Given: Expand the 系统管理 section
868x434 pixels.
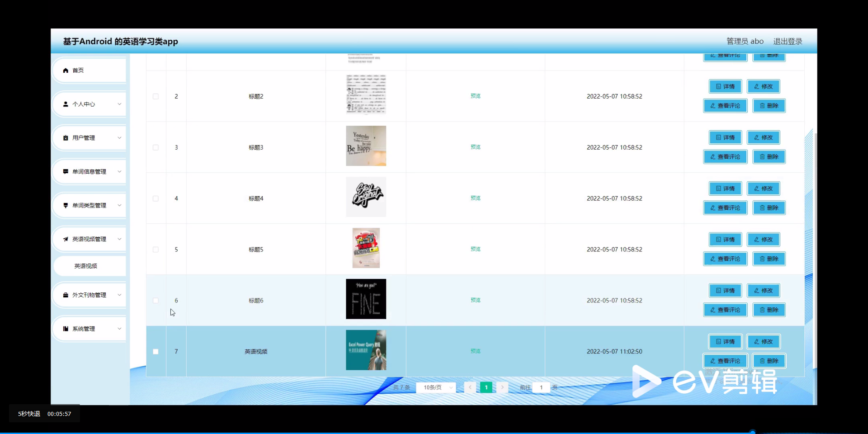Looking at the screenshot, I should point(119,329).
